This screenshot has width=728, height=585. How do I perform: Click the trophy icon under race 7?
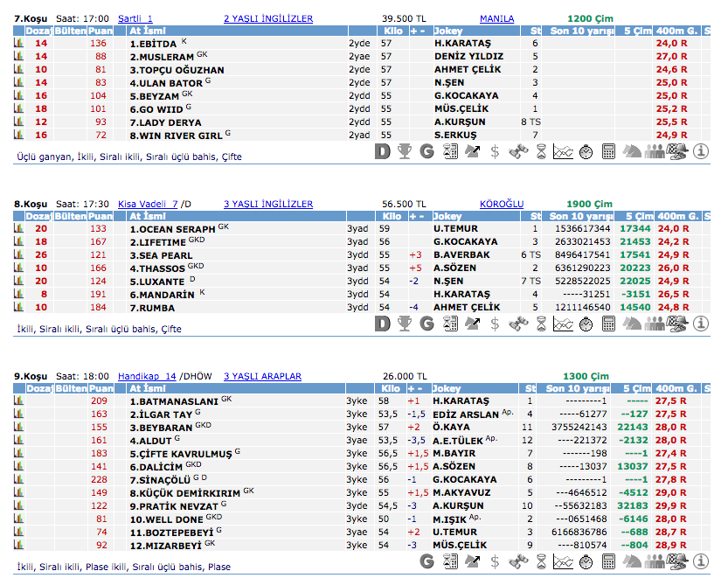click(405, 151)
